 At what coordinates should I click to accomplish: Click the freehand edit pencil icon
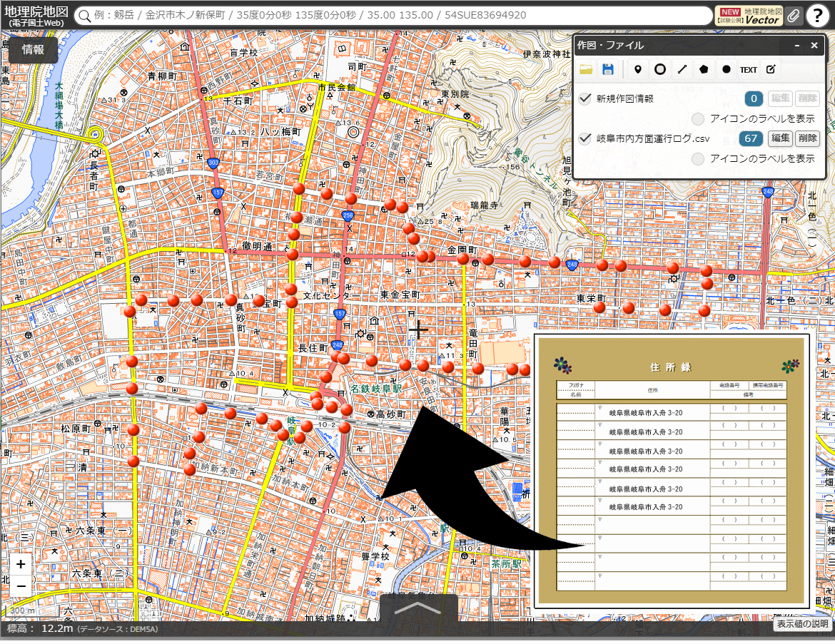(771, 69)
